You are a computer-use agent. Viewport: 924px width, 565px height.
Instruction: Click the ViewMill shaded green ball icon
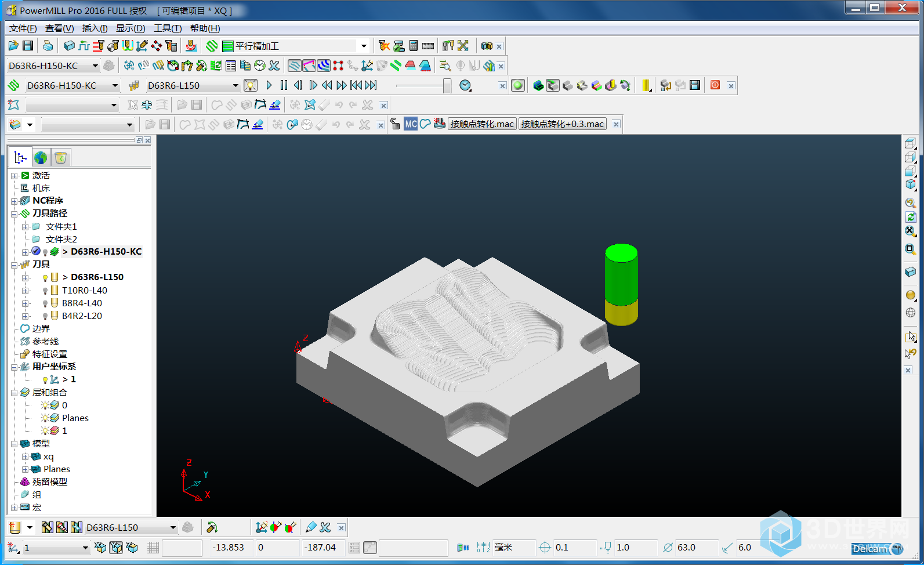pos(518,85)
